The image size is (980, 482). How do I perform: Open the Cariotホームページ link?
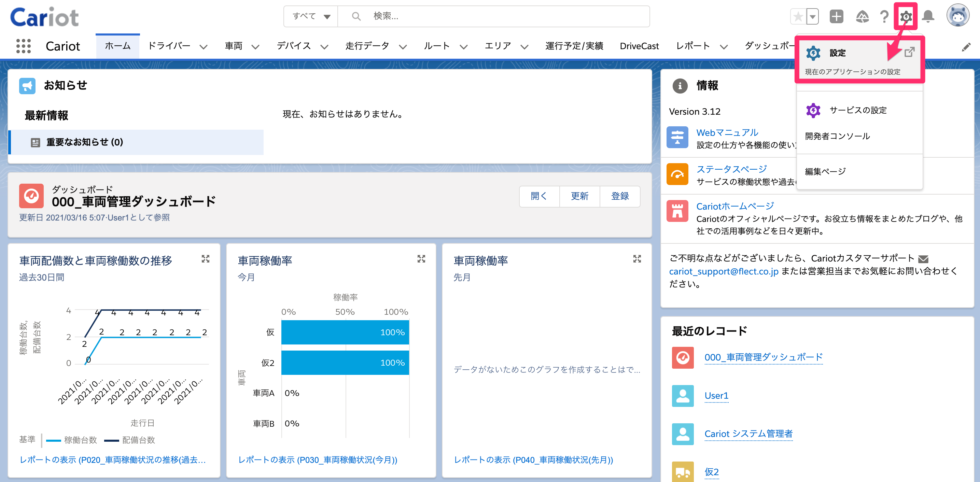pyautogui.click(x=735, y=206)
